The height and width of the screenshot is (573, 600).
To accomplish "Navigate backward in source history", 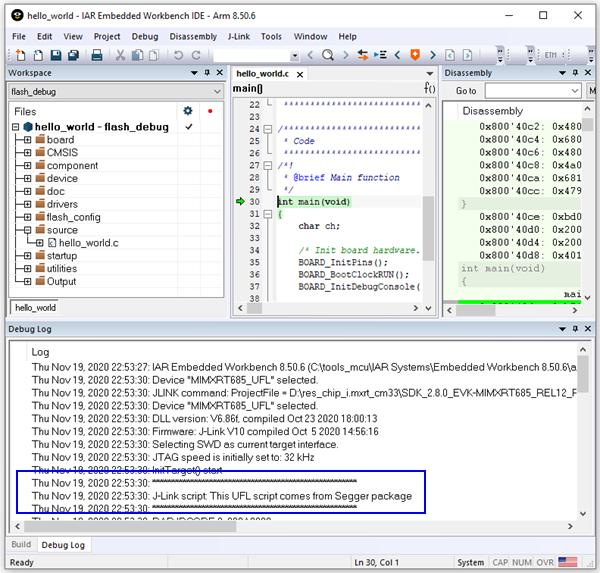I will click(450, 56).
